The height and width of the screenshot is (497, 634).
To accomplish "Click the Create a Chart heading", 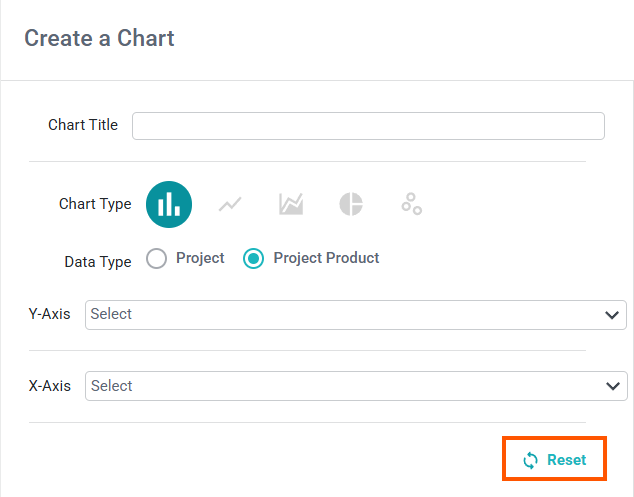I will pos(99,38).
